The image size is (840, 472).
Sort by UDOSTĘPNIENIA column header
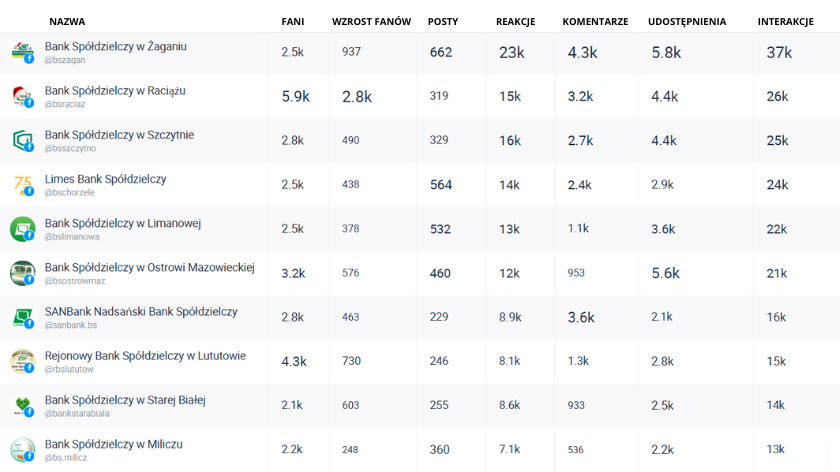point(687,21)
